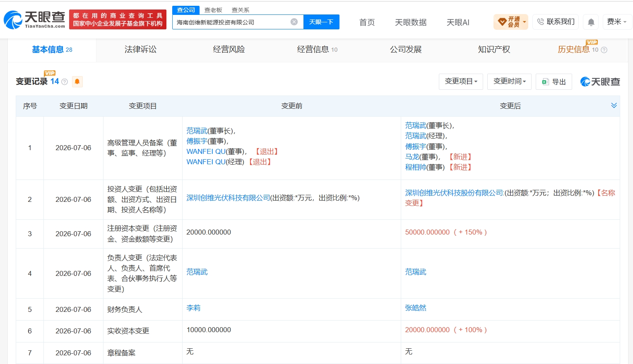Expand the table's collapse double-chevron
The image size is (633, 364).
(x=614, y=105)
